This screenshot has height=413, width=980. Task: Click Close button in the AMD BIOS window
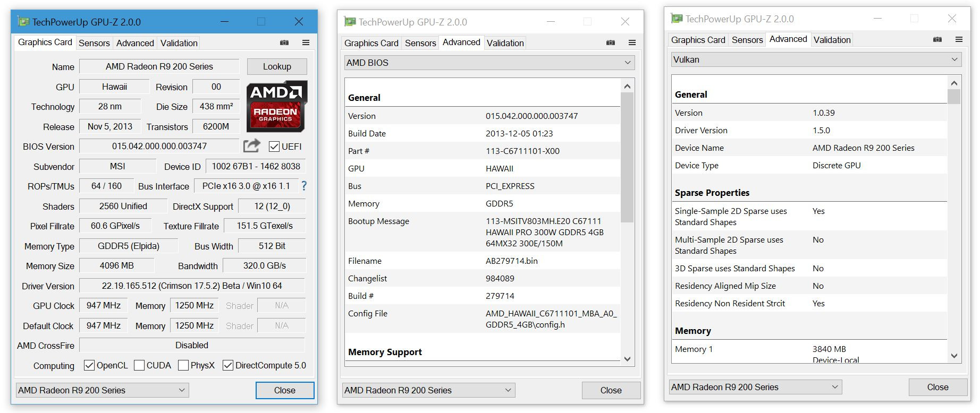pos(611,390)
